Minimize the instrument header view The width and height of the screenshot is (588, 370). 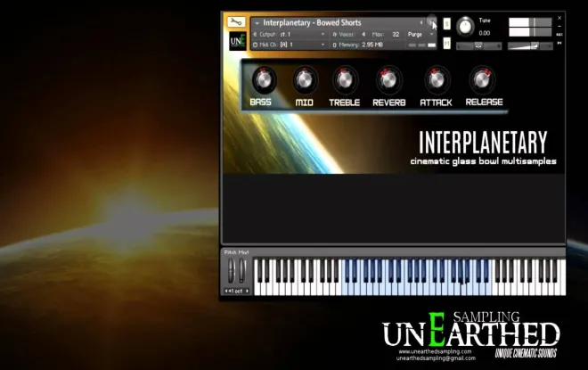(x=559, y=26)
